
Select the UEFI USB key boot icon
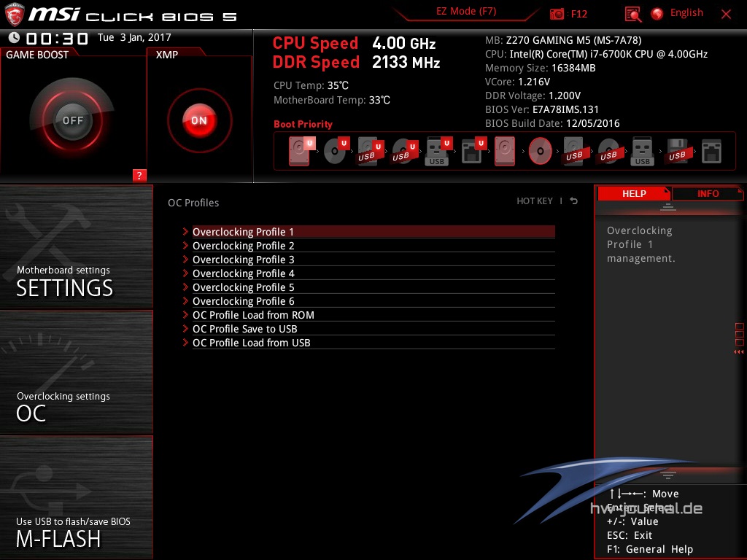[x=438, y=152]
